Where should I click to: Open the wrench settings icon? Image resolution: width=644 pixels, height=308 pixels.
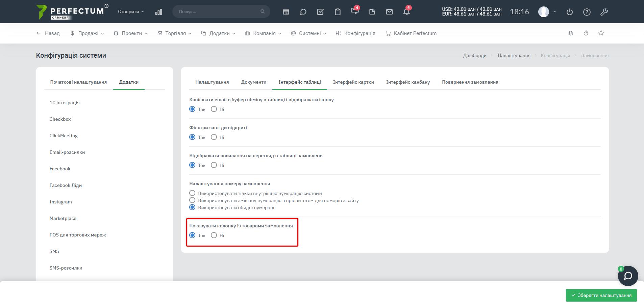click(604, 12)
